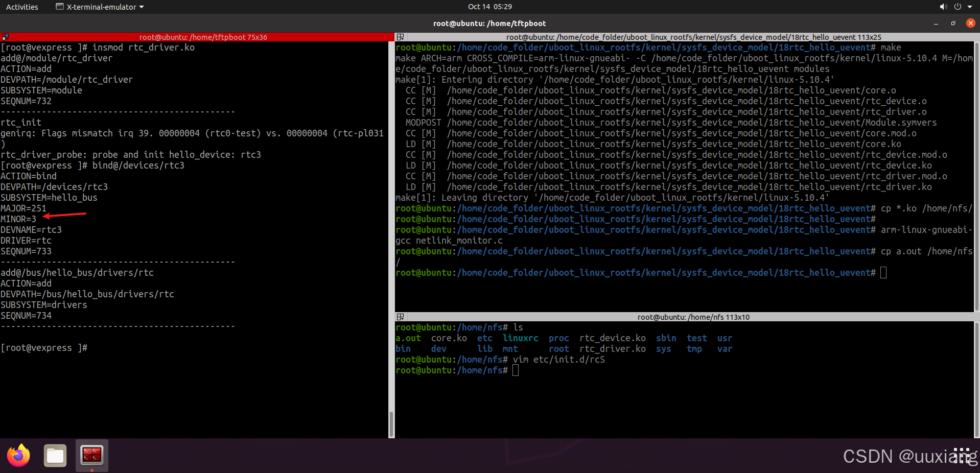Image resolution: width=980 pixels, height=473 pixels.
Task: Click the /home/nfs prompt cursor
Action: 516,370
